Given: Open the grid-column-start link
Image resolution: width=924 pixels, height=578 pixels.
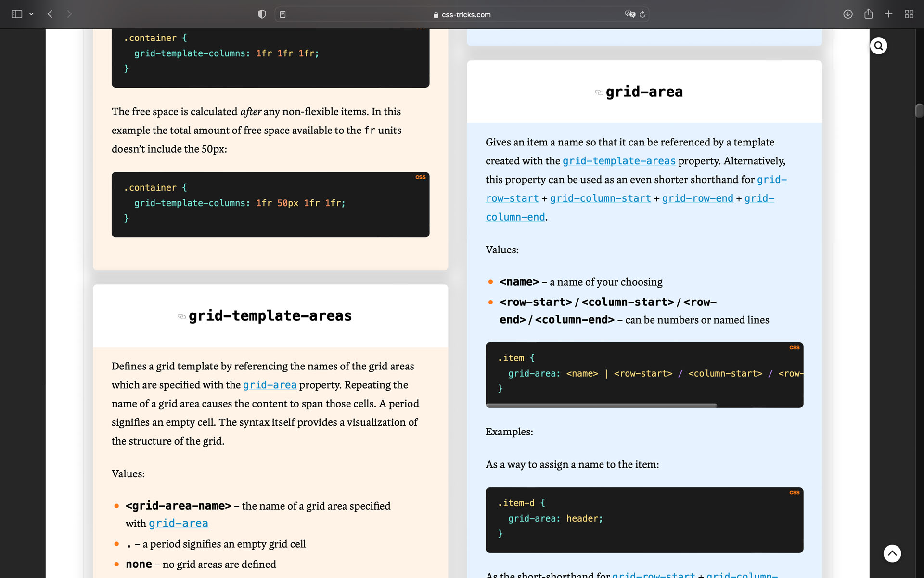Looking at the screenshot, I should (600, 198).
